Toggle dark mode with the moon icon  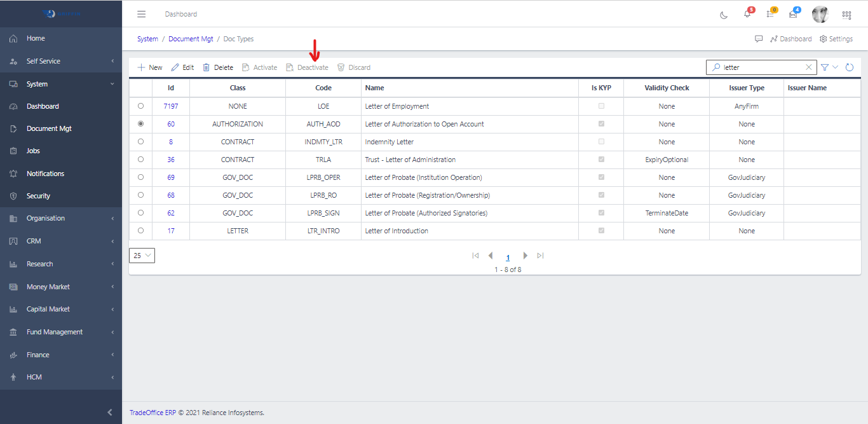click(724, 14)
